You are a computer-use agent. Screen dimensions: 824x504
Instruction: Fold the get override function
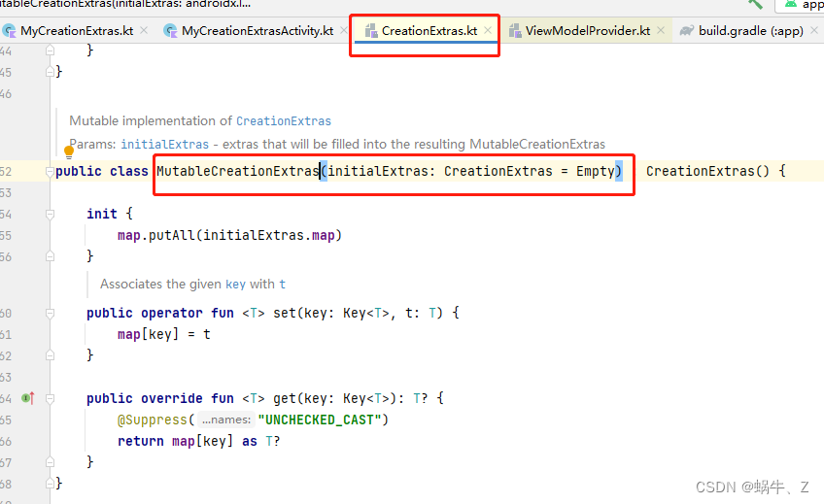coord(50,399)
